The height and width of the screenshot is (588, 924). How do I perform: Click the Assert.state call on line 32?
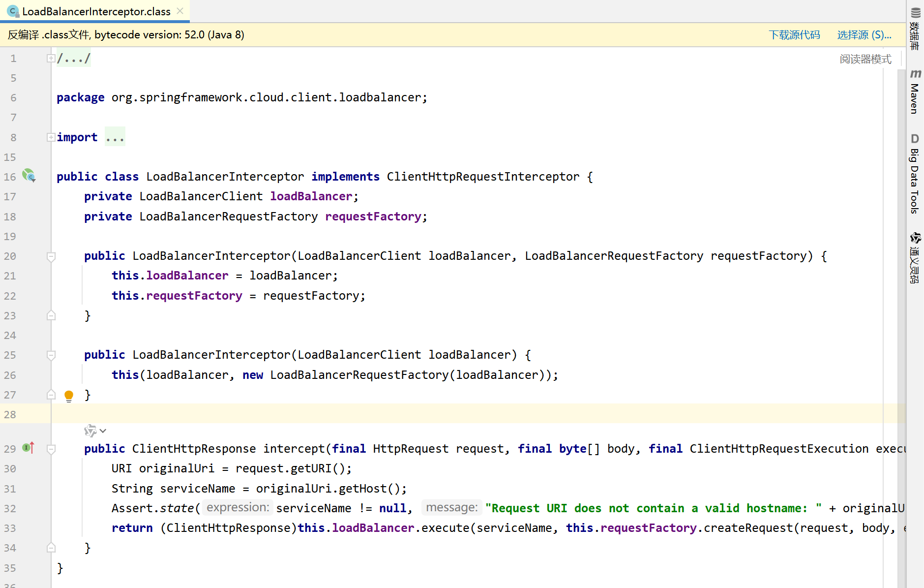pyautogui.click(x=152, y=508)
